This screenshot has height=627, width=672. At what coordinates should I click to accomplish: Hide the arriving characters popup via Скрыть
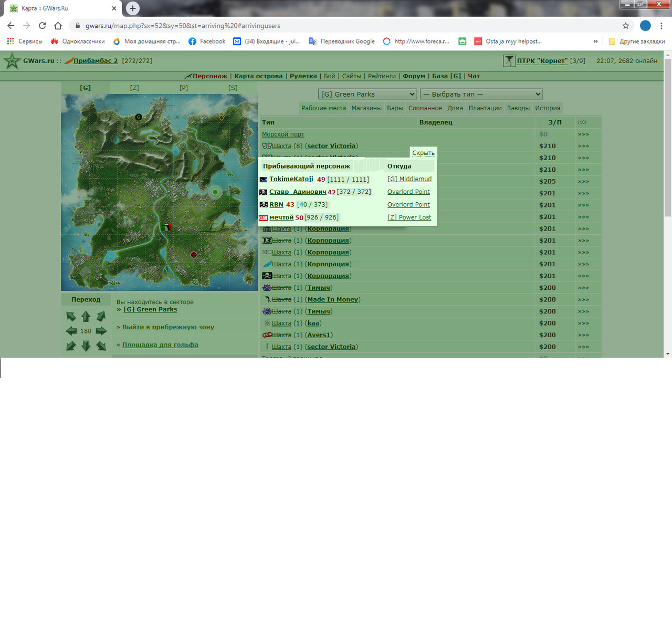[423, 153]
